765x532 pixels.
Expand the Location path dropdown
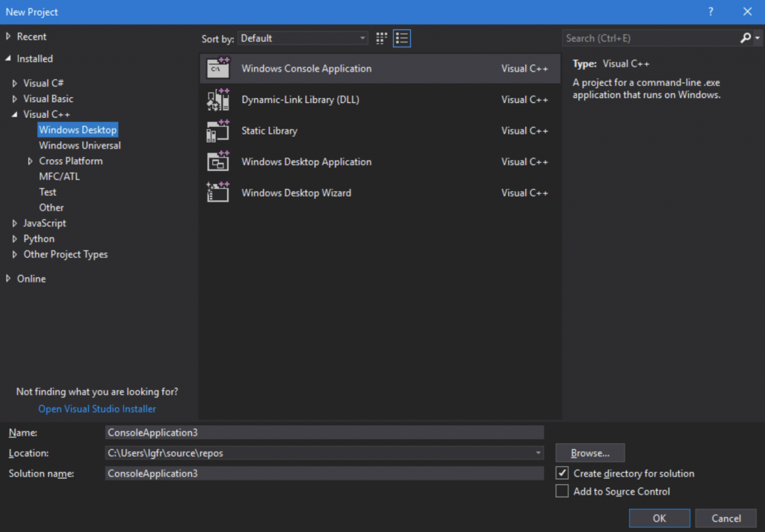tap(538, 453)
